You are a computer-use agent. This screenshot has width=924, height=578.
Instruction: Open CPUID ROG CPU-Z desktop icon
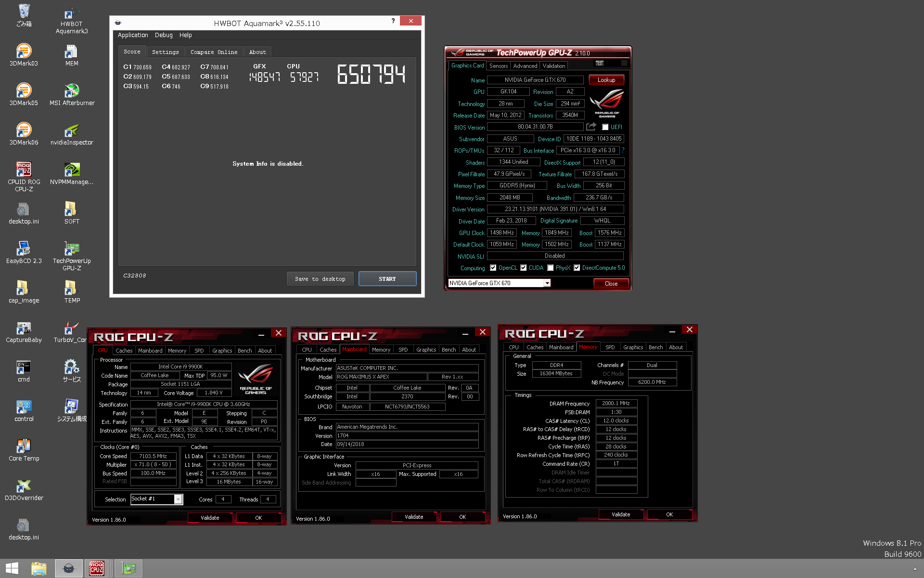(x=24, y=177)
